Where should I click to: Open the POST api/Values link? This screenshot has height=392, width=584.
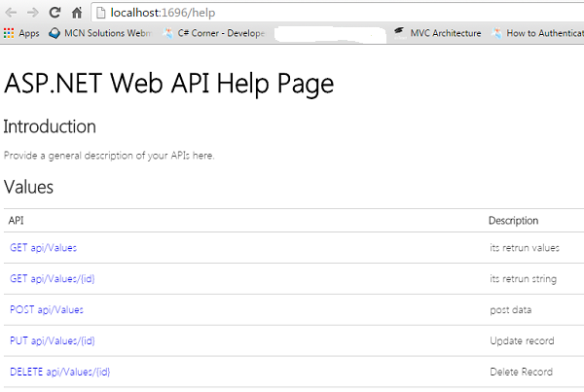[x=46, y=309]
